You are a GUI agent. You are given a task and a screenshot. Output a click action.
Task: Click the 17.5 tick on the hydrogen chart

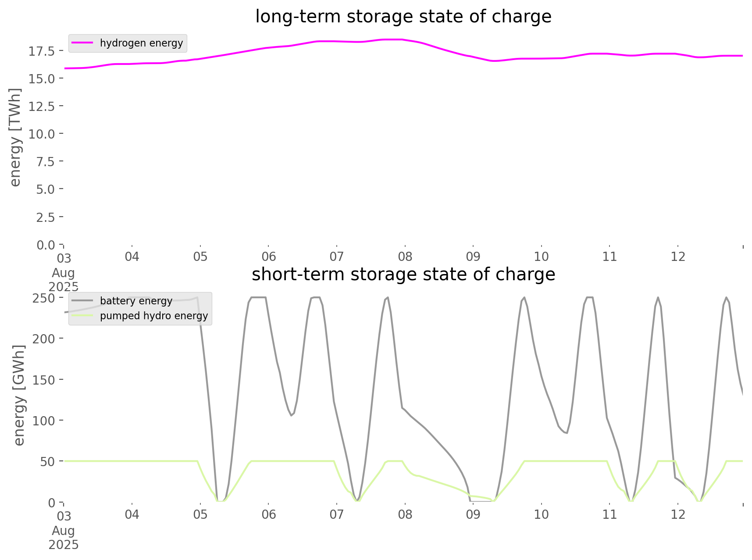tap(42, 51)
